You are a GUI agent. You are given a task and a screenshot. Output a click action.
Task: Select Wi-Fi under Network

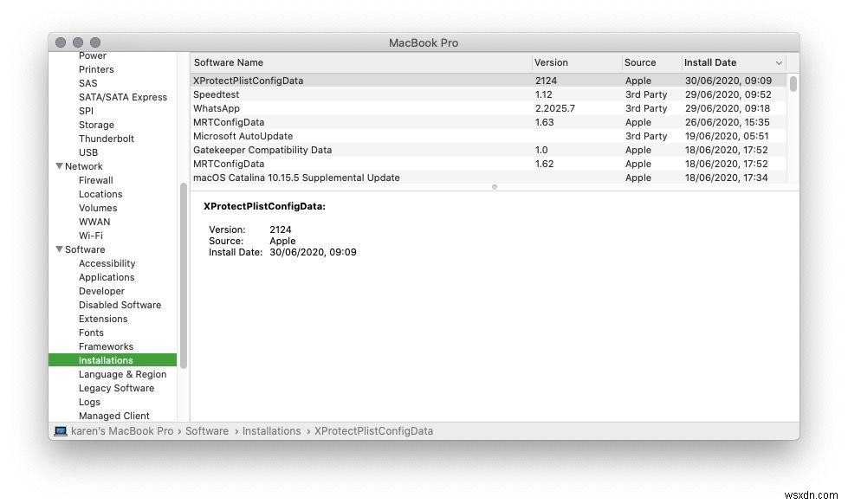tap(93, 236)
